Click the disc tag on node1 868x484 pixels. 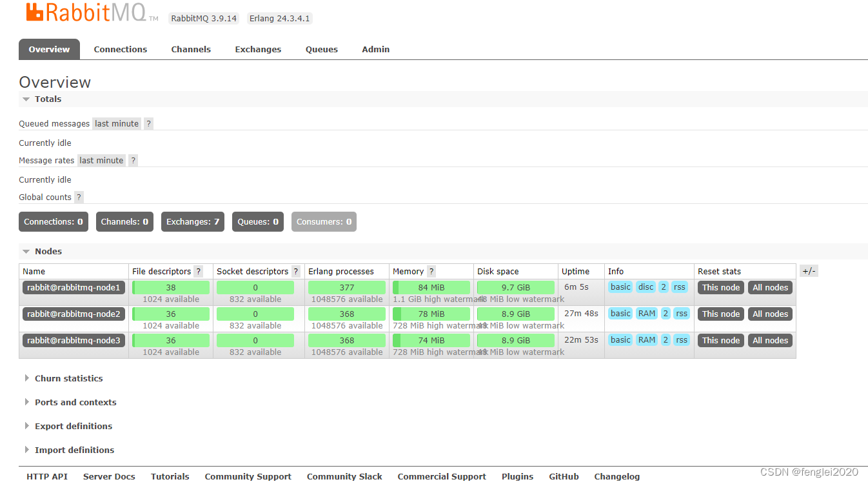click(x=646, y=287)
